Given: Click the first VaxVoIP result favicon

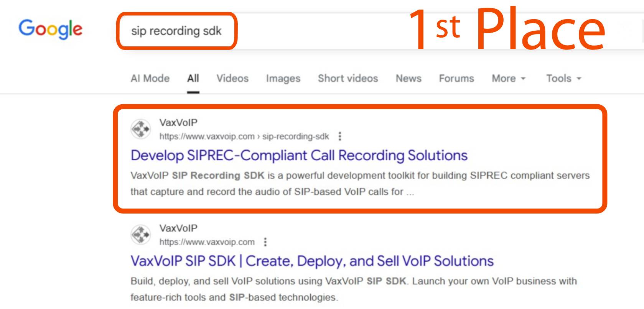Looking at the screenshot, I should [141, 129].
